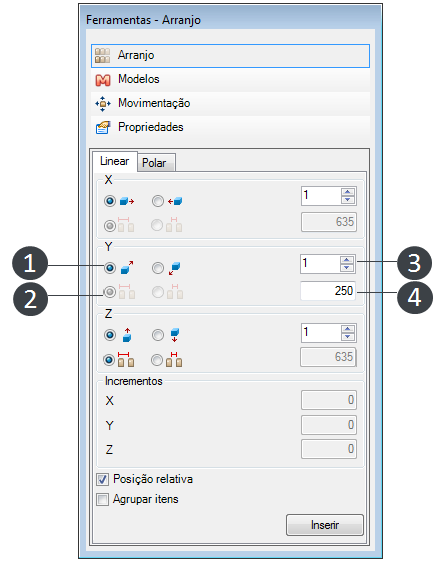This screenshot has width=440, height=565.
Task: Increase X quantity with spinner up arrow
Action: pyautogui.click(x=347, y=192)
